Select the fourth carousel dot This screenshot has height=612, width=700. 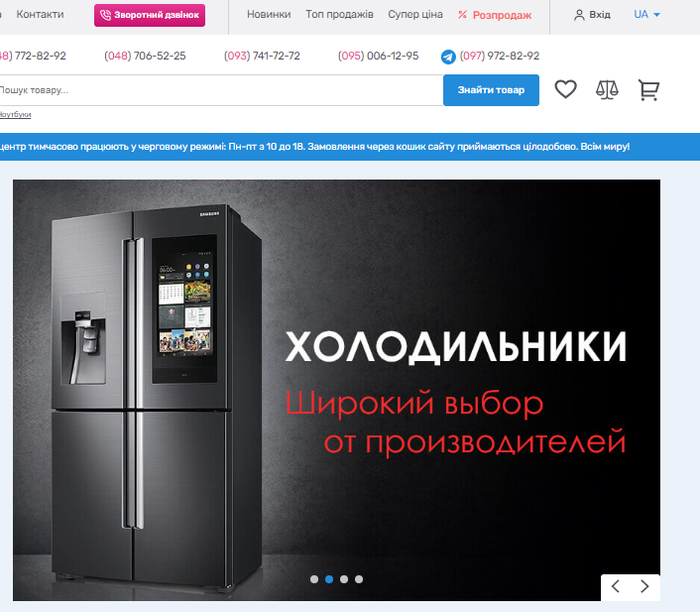click(x=359, y=579)
